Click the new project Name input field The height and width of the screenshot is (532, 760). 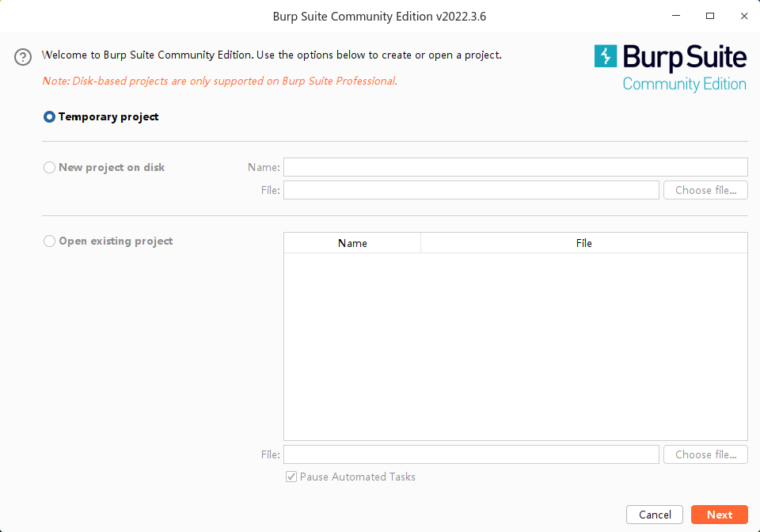[x=515, y=167]
